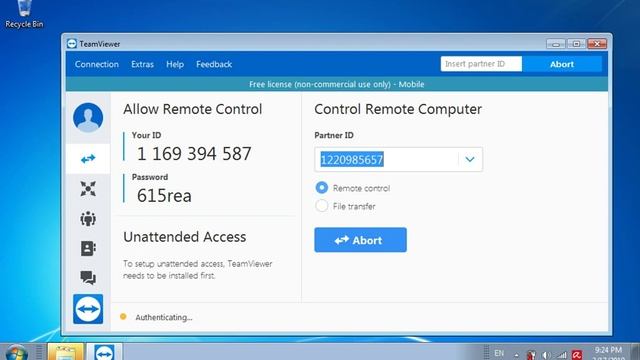Open the Meeting sidebar icon
640x360 pixels.
coord(88,219)
